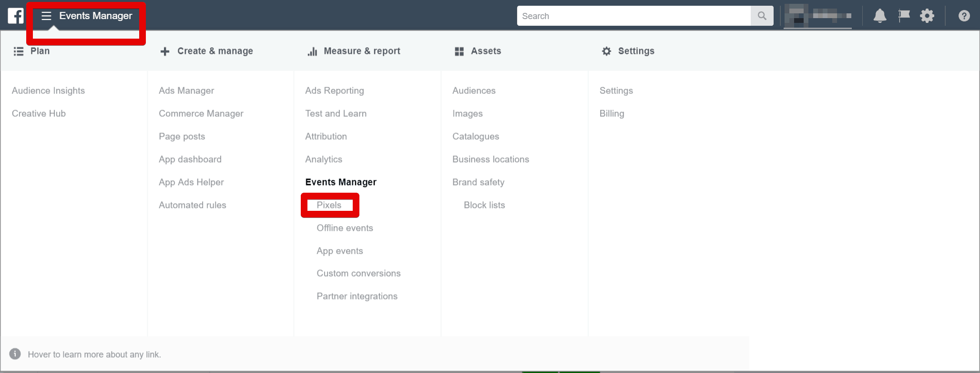Select Offline events

pyautogui.click(x=345, y=228)
